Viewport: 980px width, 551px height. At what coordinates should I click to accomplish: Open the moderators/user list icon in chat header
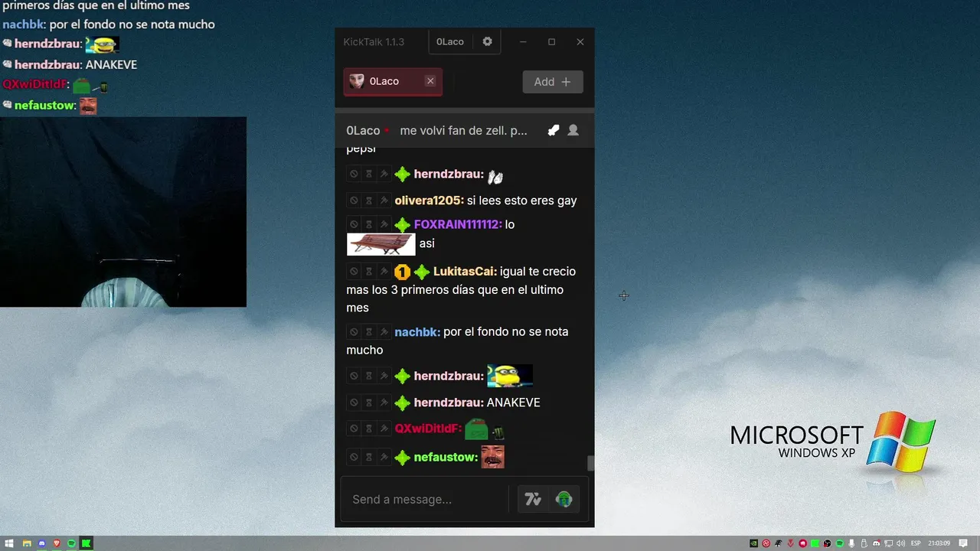573,130
